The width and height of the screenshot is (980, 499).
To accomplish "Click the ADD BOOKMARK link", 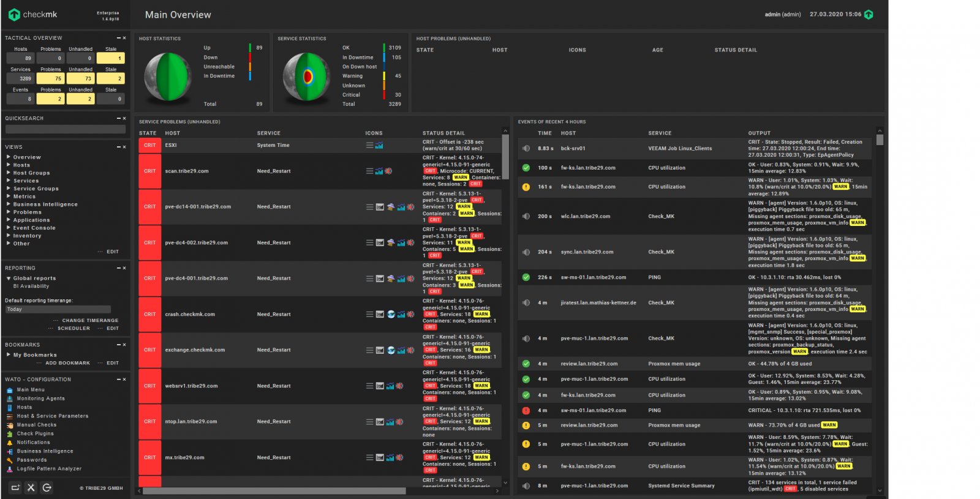I will (x=67, y=363).
